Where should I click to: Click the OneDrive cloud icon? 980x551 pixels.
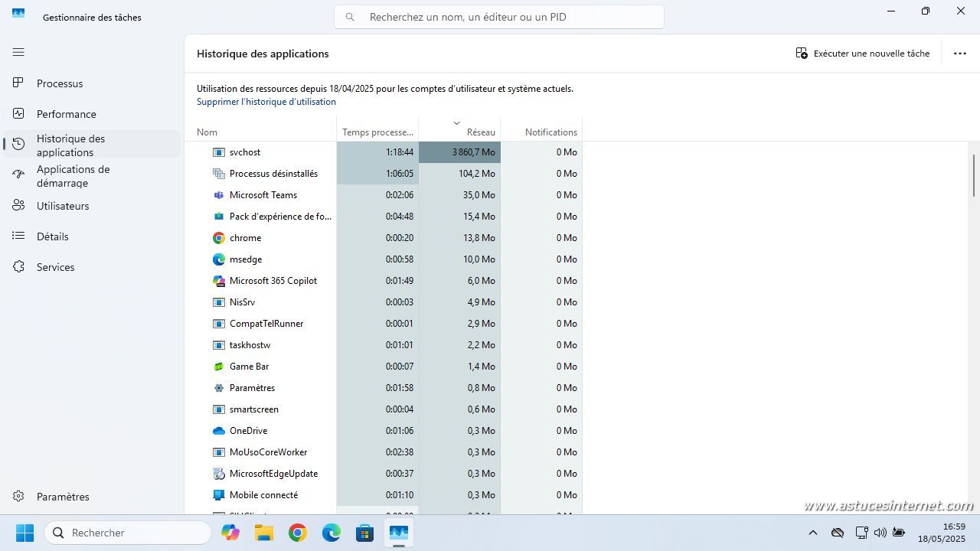point(219,431)
